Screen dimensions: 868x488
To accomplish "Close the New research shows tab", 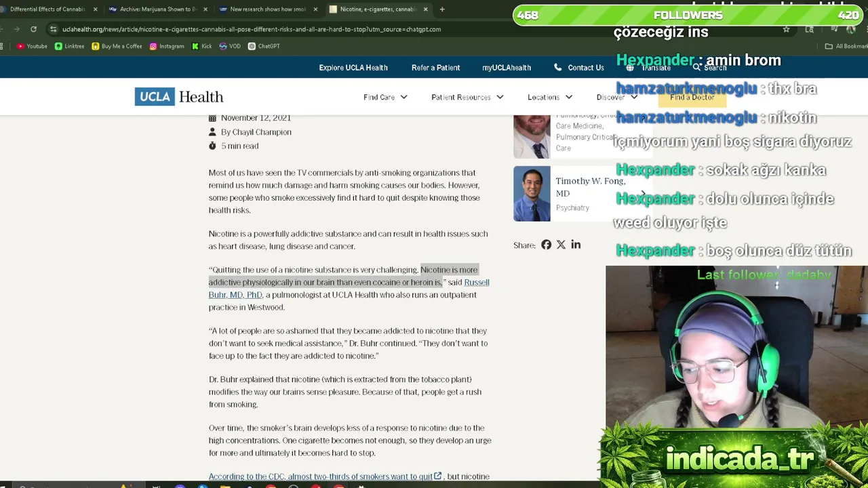I will point(315,9).
